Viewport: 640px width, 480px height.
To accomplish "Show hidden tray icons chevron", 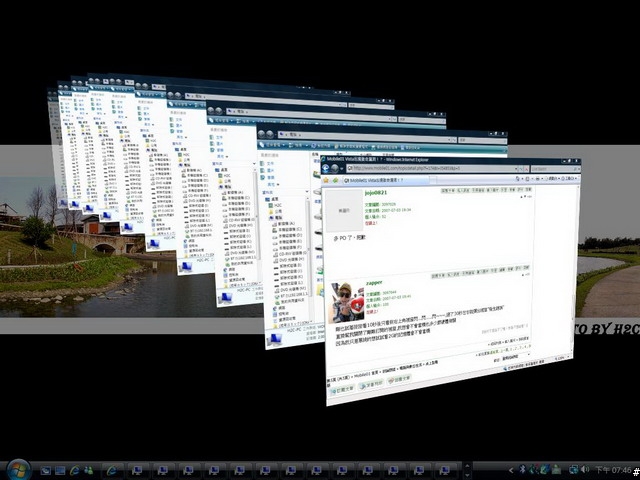I will 510,471.
